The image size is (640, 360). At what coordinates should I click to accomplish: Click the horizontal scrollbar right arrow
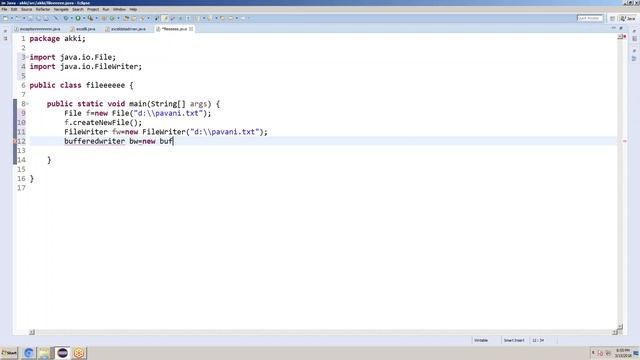click(615, 332)
